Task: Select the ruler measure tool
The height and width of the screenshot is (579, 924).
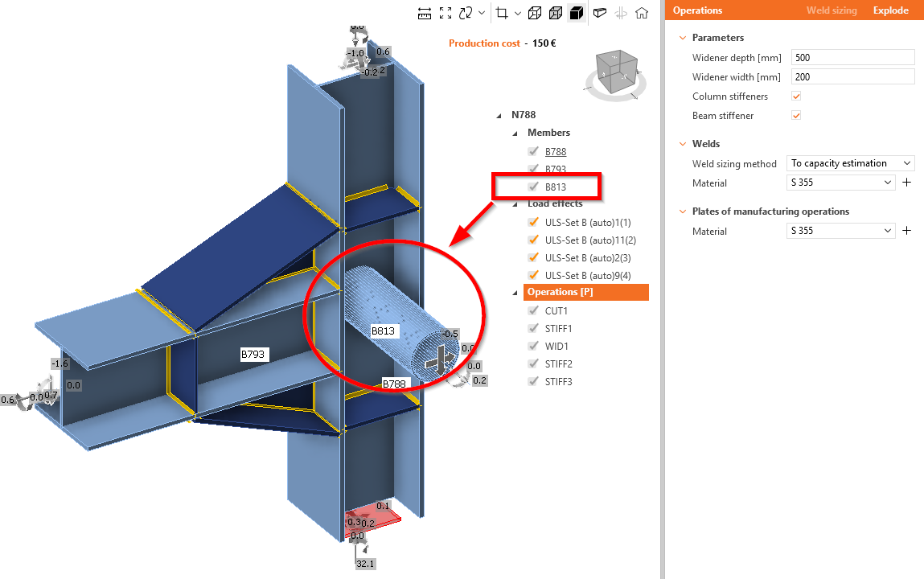Action: point(425,13)
